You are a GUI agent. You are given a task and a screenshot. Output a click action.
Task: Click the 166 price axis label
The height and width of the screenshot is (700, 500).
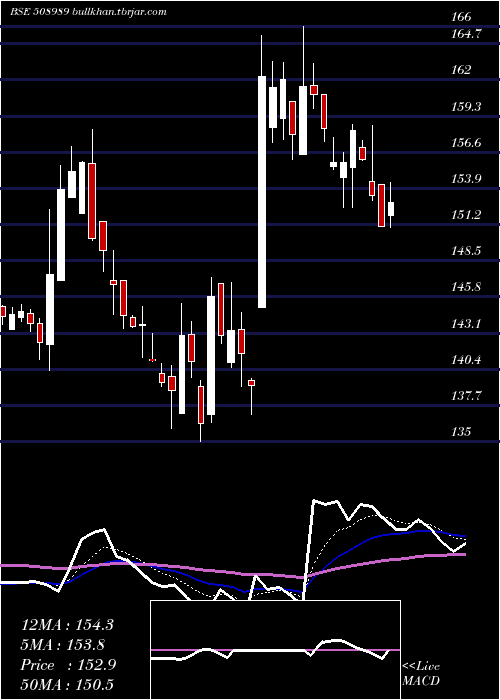[x=462, y=17]
